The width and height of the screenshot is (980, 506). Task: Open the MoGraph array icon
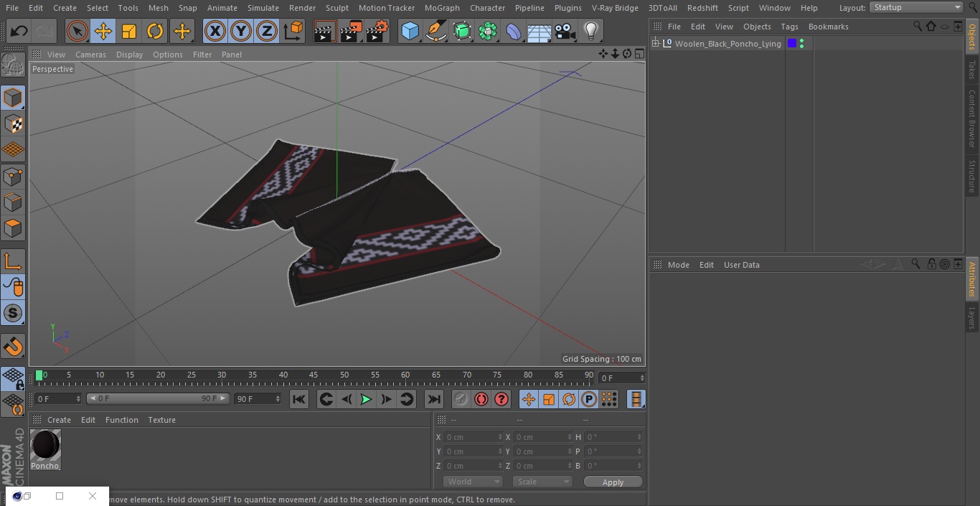488,31
